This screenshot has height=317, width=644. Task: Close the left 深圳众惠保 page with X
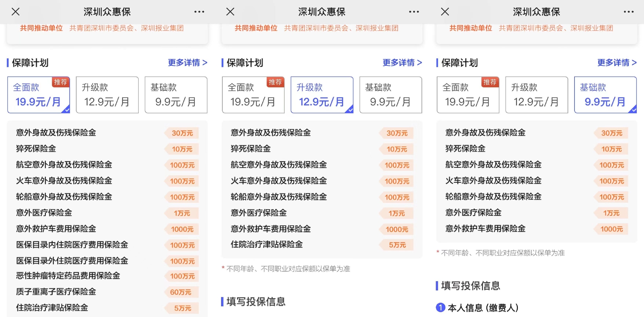pyautogui.click(x=15, y=12)
